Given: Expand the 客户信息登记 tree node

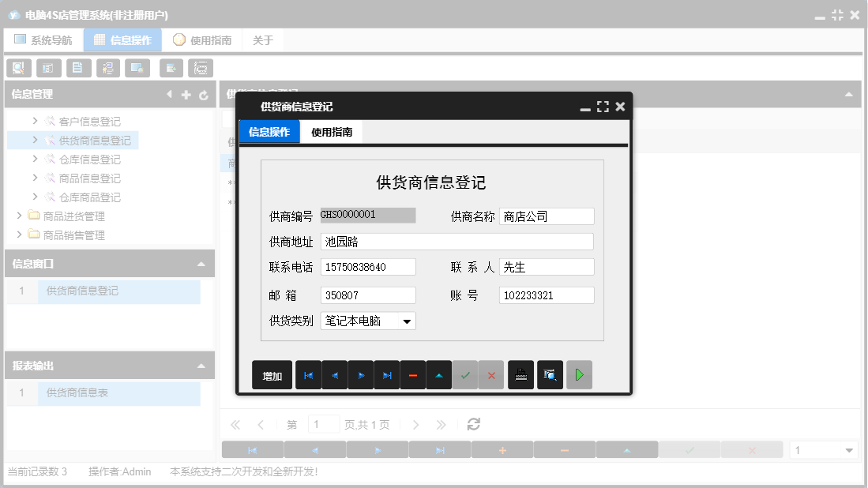Looking at the screenshot, I should click(35, 121).
